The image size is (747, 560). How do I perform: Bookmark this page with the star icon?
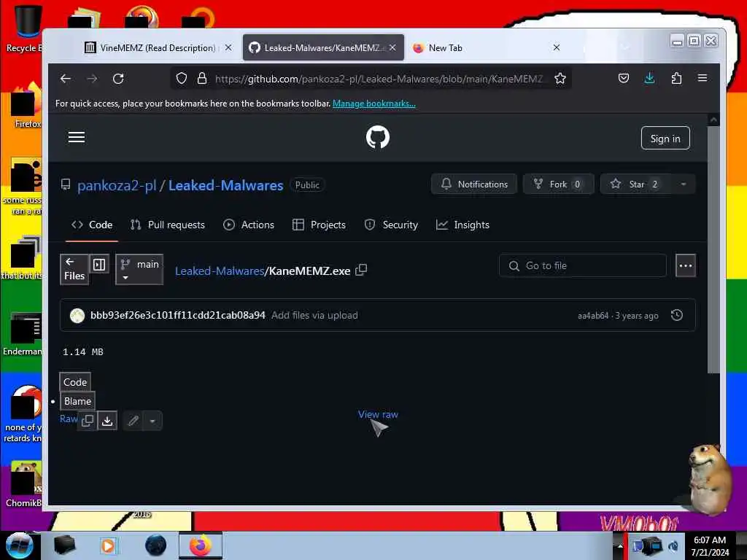560,79
